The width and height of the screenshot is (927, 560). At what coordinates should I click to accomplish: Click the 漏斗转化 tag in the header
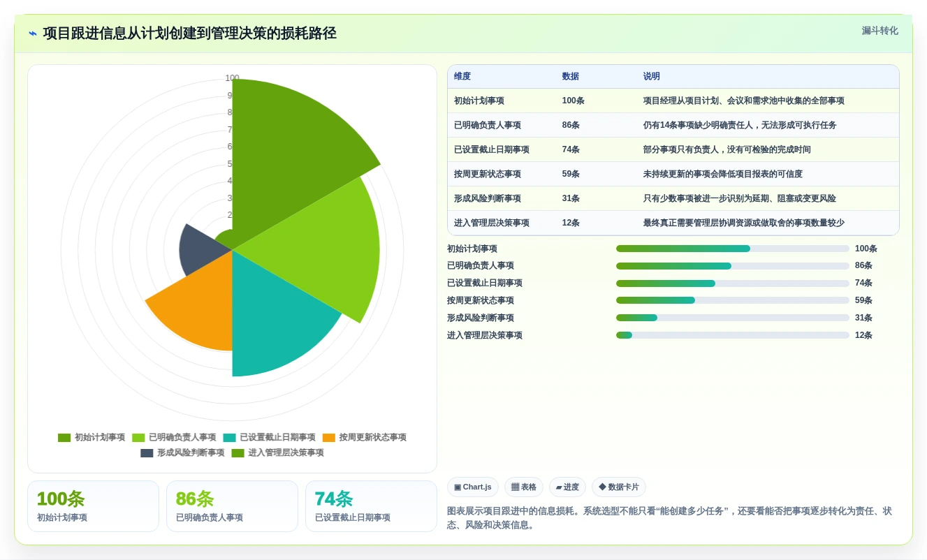point(879,31)
